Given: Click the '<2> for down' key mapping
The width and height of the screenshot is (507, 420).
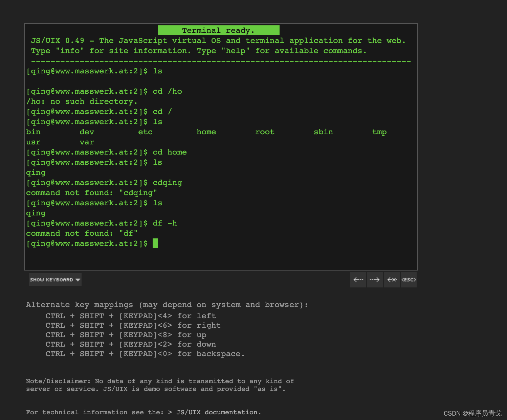Looking at the screenshot, I should click(x=131, y=344).
